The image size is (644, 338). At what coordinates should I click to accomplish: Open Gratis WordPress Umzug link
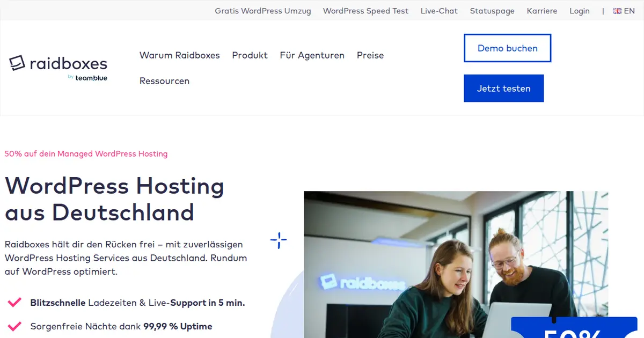263,11
